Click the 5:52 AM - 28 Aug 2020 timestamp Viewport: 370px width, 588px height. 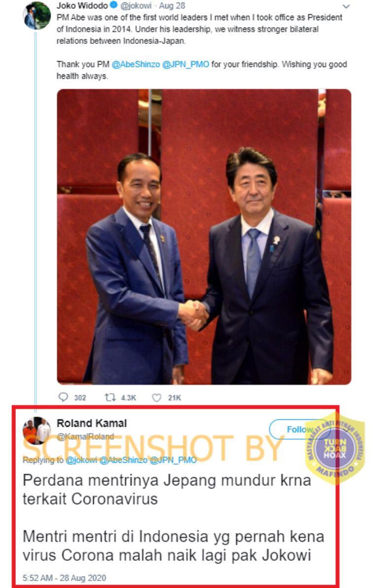click(x=64, y=578)
